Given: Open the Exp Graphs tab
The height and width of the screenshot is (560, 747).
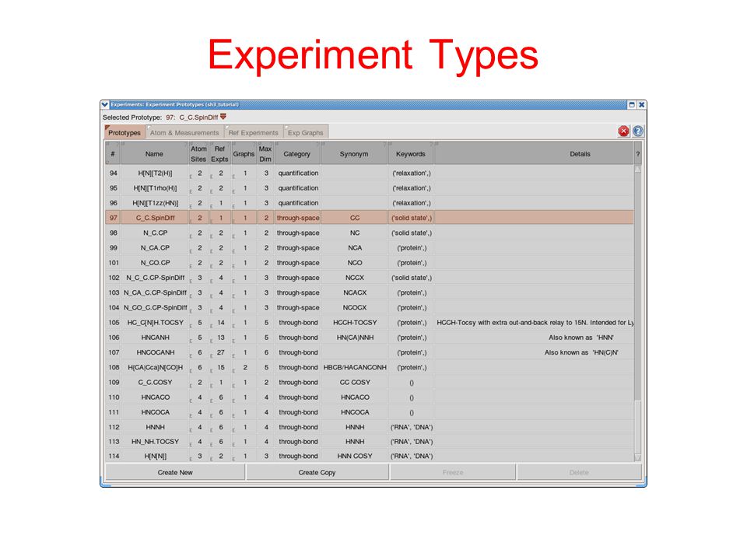Looking at the screenshot, I should coord(305,133).
